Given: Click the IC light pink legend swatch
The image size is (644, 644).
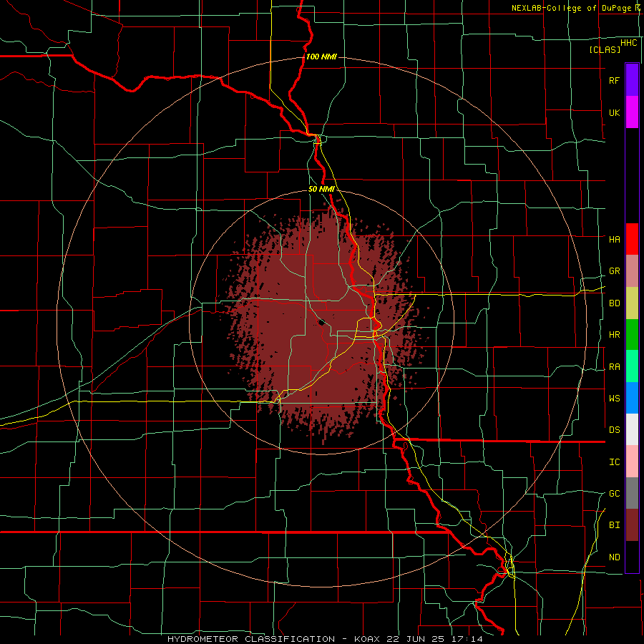Looking at the screenshot, I should (632, 462).
